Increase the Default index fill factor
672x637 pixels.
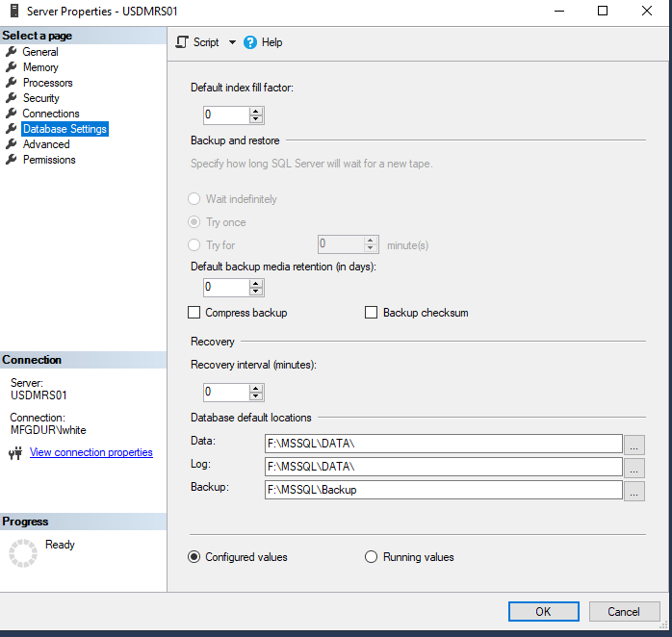pos(256,111)
